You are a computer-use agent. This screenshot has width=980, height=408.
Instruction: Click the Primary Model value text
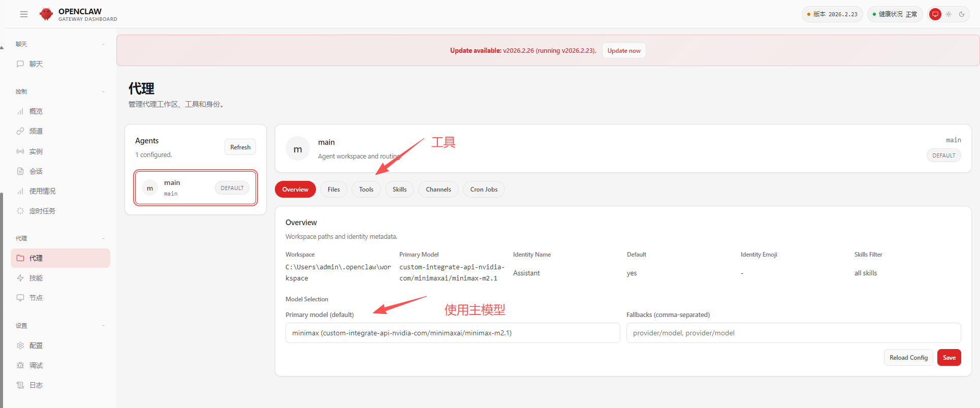[x=452, y=273]
